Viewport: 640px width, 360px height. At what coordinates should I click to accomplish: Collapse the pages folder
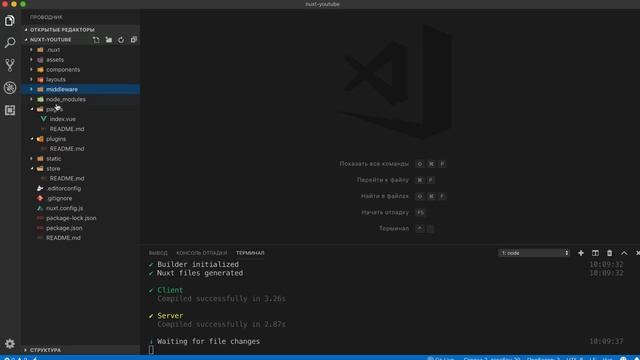tap(81, 109)
